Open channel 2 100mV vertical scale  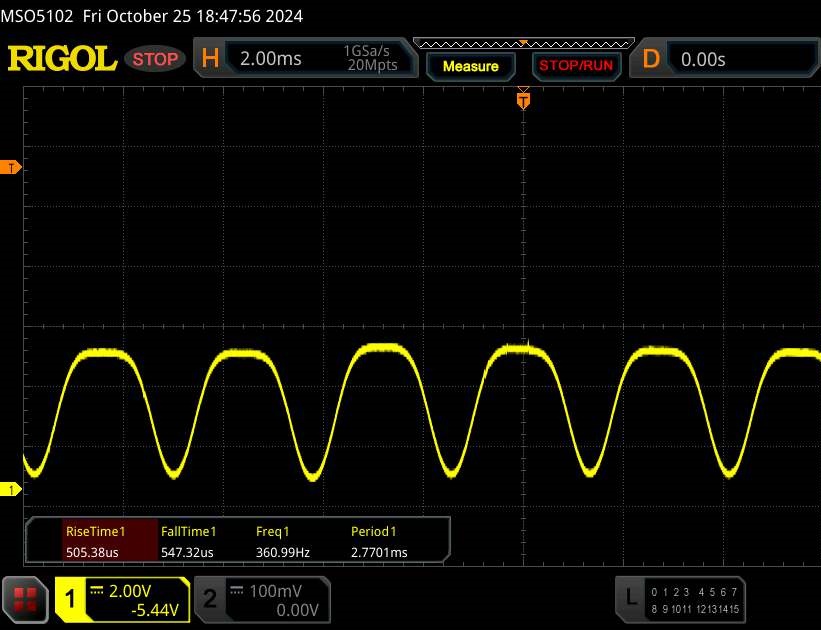coord(275,591)
